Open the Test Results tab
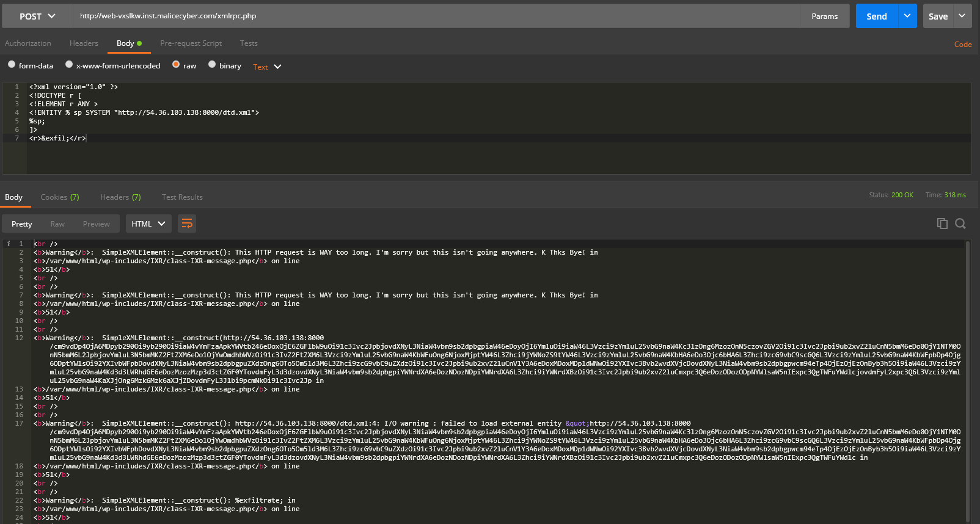 coord(182,197)
